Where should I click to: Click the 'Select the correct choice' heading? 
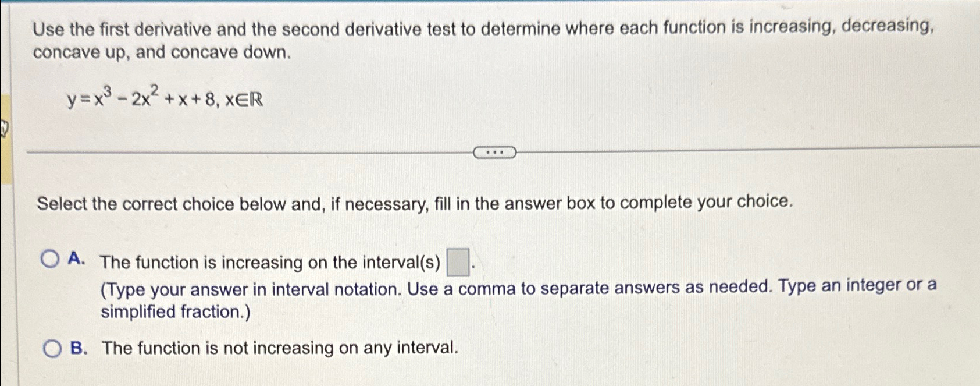414,203
